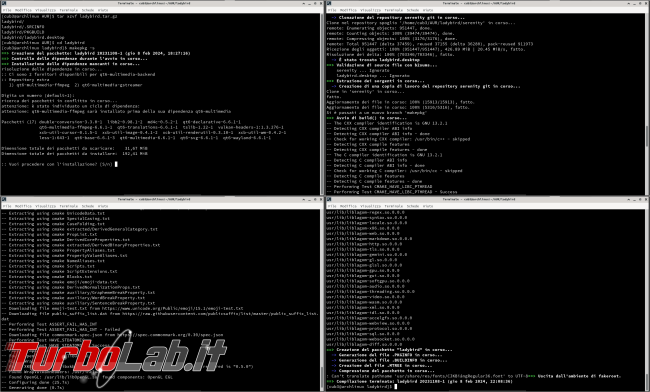This screenshot has width=650, height=392.
Task: Open File menu in the cmake extracting terminal
Action: [7, 206]
